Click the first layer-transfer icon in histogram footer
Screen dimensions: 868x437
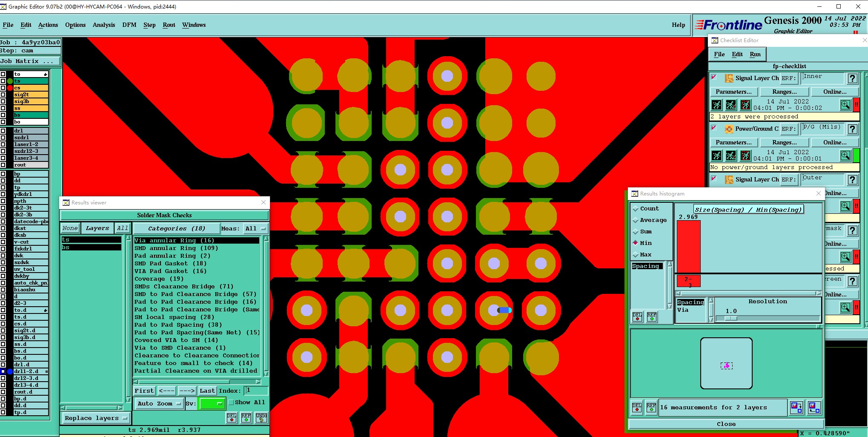(796, 408)
